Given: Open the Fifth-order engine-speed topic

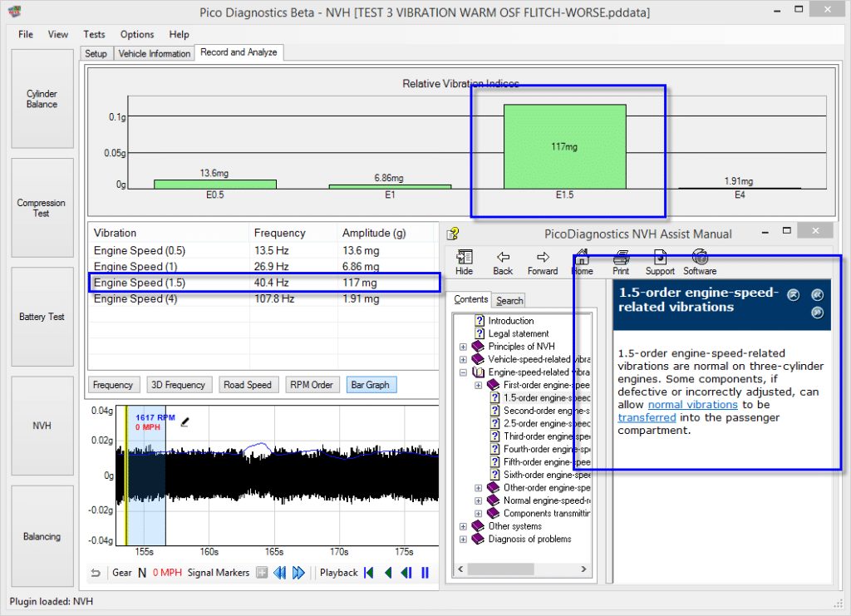Looking at the screenshot, I should 547,462.
